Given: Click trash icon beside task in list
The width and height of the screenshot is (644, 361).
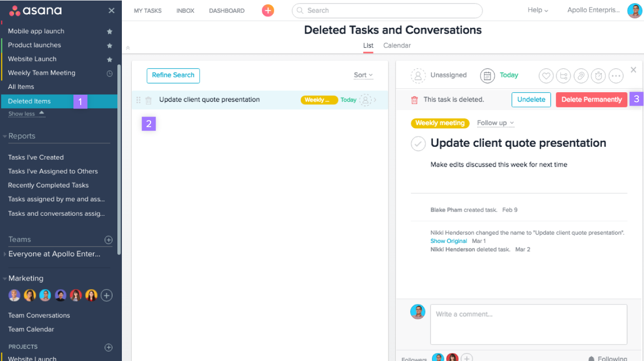Looking at the screenshot, I should [149, 100].
